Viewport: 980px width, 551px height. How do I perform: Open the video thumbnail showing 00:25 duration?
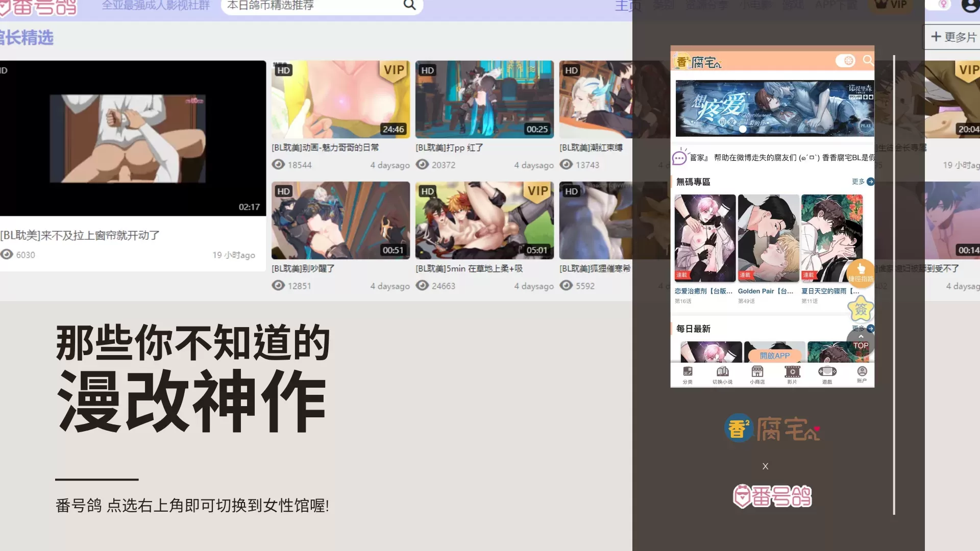[x=484, y=99]
